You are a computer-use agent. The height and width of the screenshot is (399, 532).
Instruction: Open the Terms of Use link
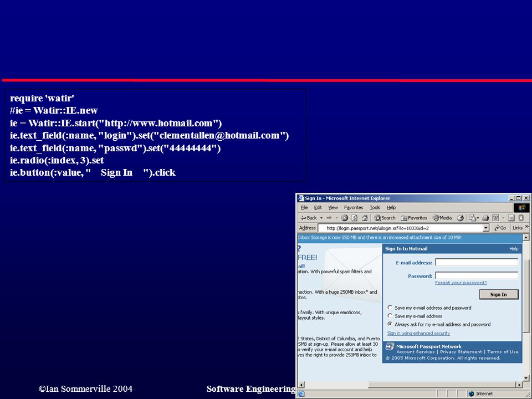503,352
